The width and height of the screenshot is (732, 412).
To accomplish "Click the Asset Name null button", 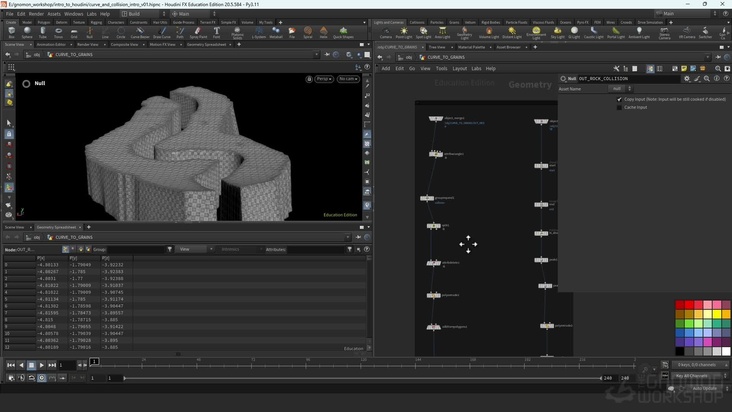I will 618,88.
